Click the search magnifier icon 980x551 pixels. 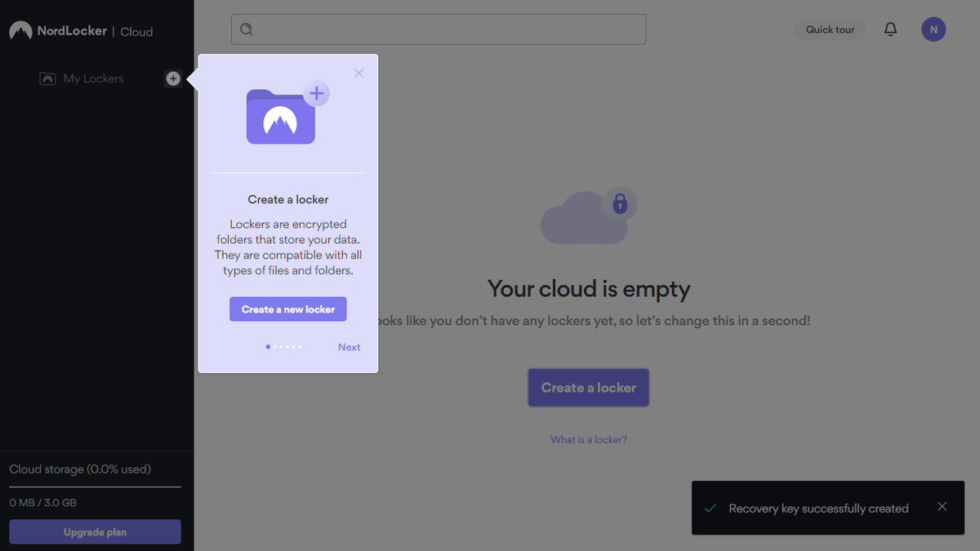click(247, 29)
